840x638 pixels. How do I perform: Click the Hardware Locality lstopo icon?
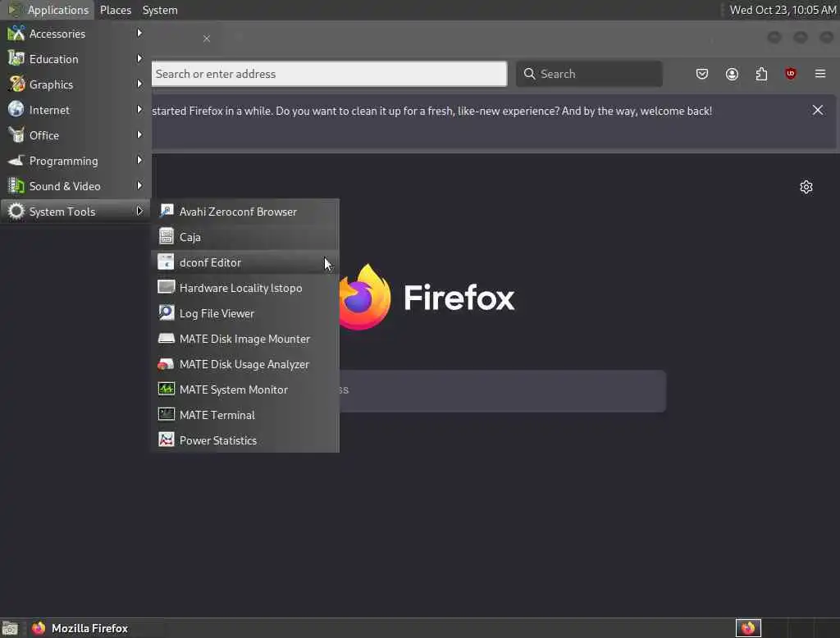[x=166, y=287]
